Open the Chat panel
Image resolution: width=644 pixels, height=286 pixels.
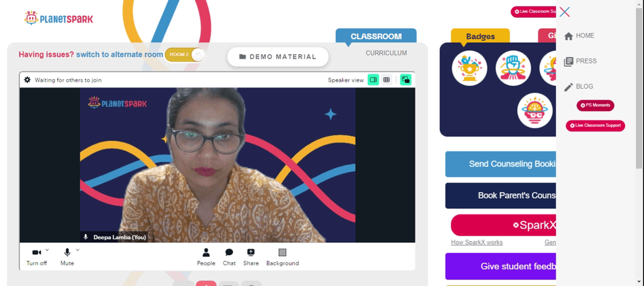(229, 257)
